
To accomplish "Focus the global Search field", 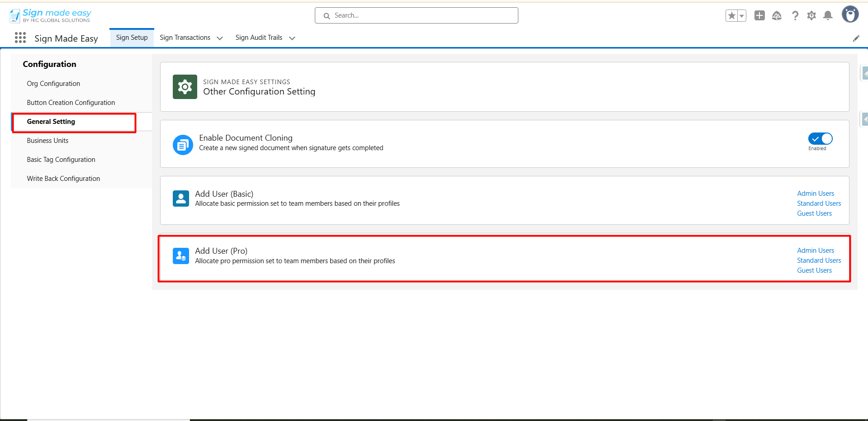I will tap(417, 15).
